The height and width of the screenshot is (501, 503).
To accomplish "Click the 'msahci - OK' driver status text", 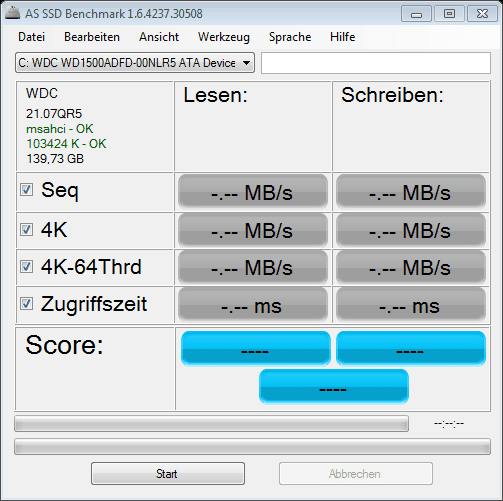I will [x=60, y=129].
